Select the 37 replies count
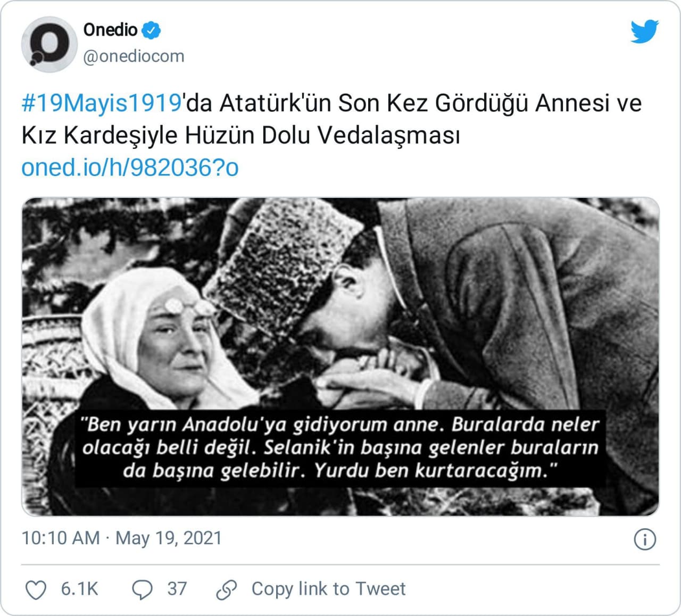 tap(177, 589)
